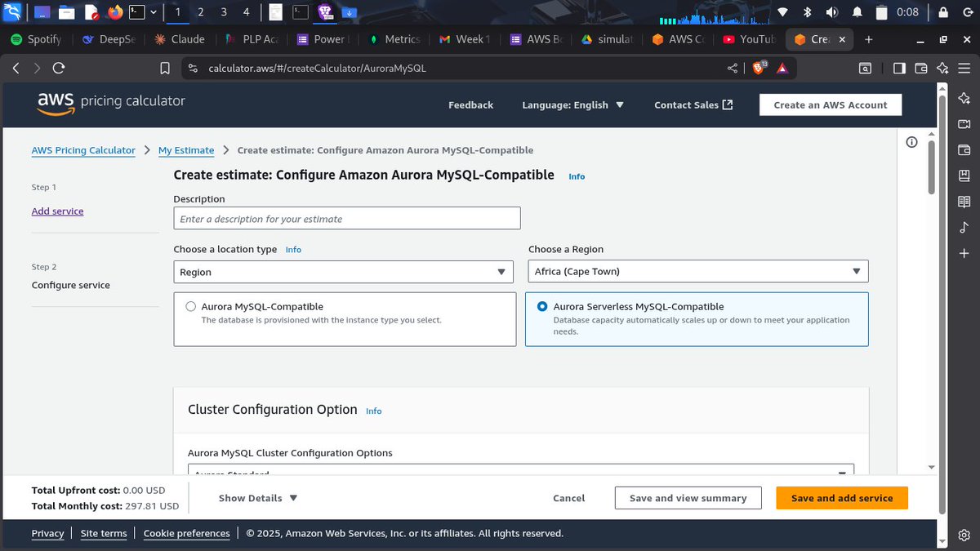Open Brave Wallet from the sidebar
Screen dimensions: 980x551
click(x=964, y=149)
